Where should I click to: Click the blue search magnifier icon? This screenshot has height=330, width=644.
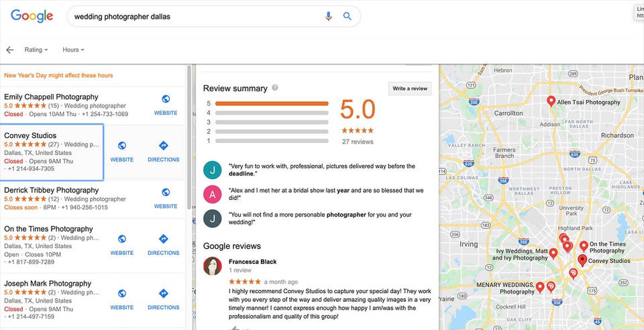[347, 16]
